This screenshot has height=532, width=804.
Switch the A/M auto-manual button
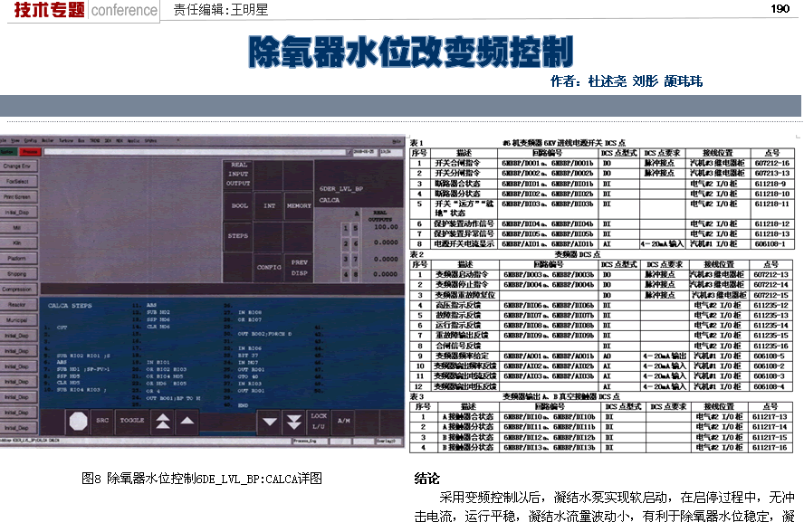click(x=343, y=422)
